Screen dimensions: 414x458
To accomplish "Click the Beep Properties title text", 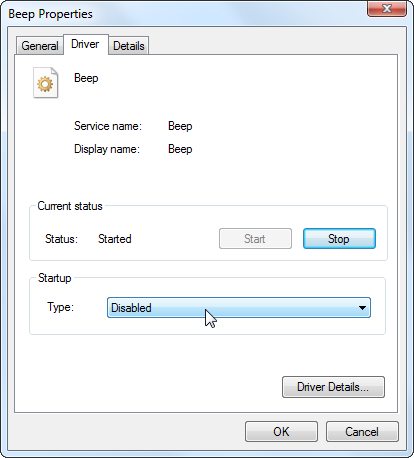I will click(50, 14).
